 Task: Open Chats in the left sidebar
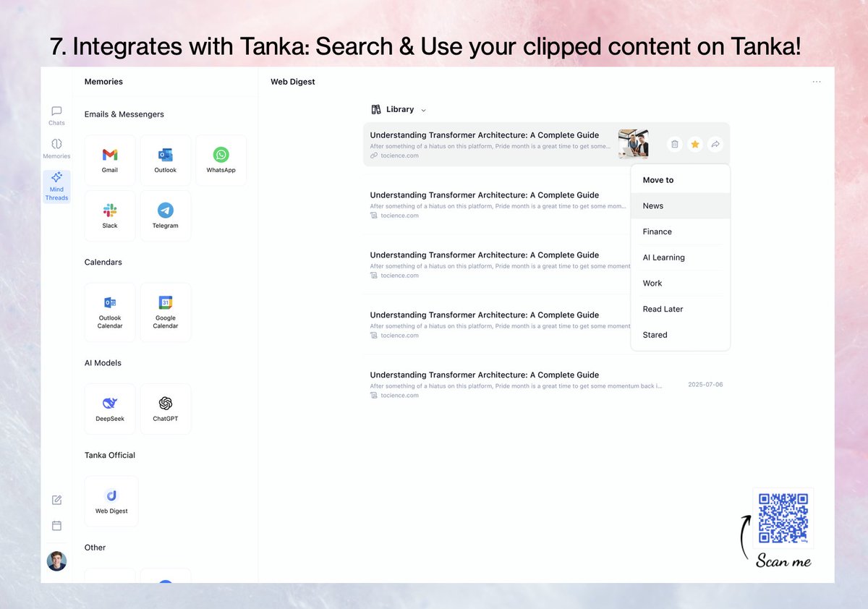click(x=56, y=116)
